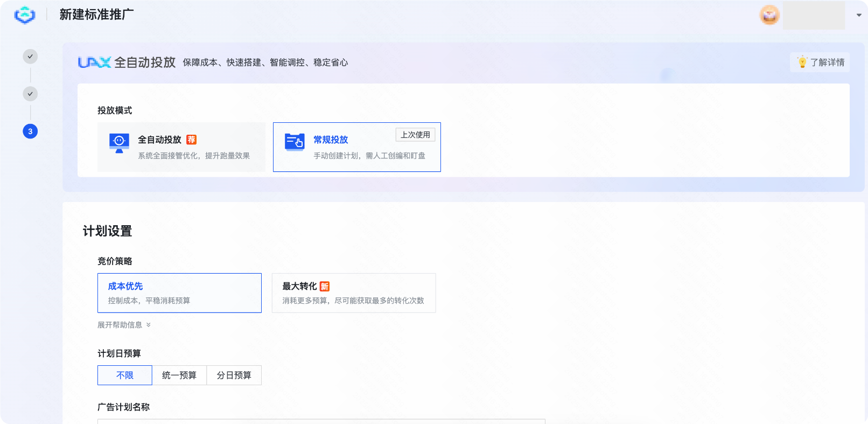Choose 成本优先 bidding strategy

tap(179, 293)
